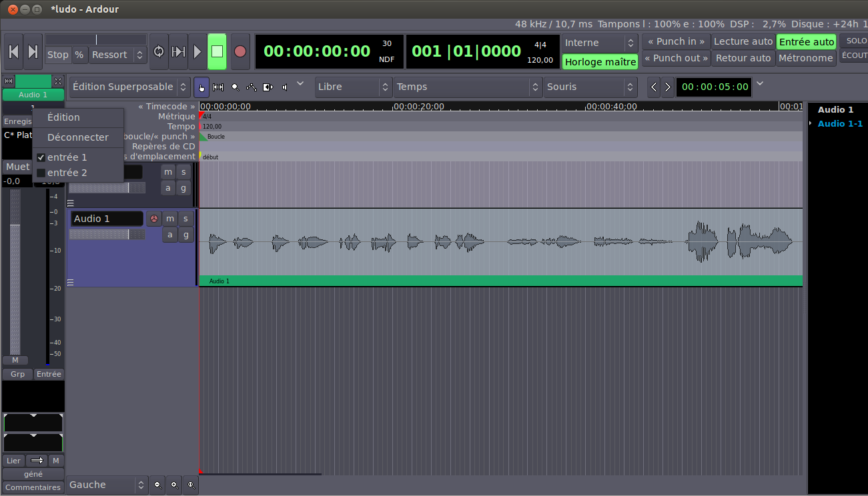This screenshot has width=868, height=496.
Task: Click the upper track's automation a button
Action: 168,188
